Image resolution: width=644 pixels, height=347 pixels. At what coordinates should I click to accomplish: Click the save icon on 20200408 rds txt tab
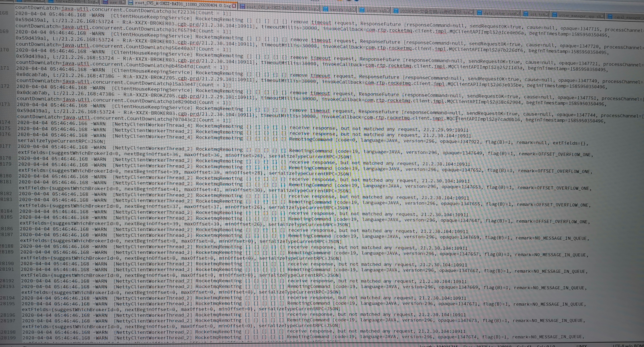pos(396,11)
